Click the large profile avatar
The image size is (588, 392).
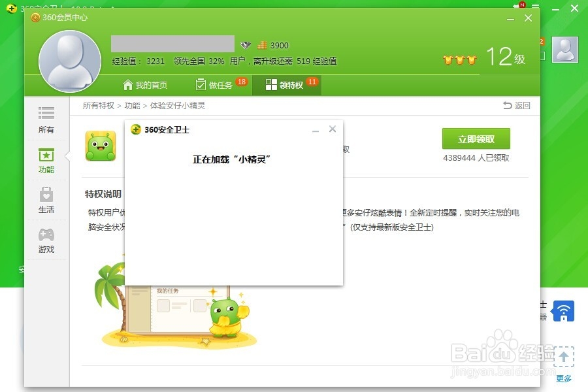[70, 61]
